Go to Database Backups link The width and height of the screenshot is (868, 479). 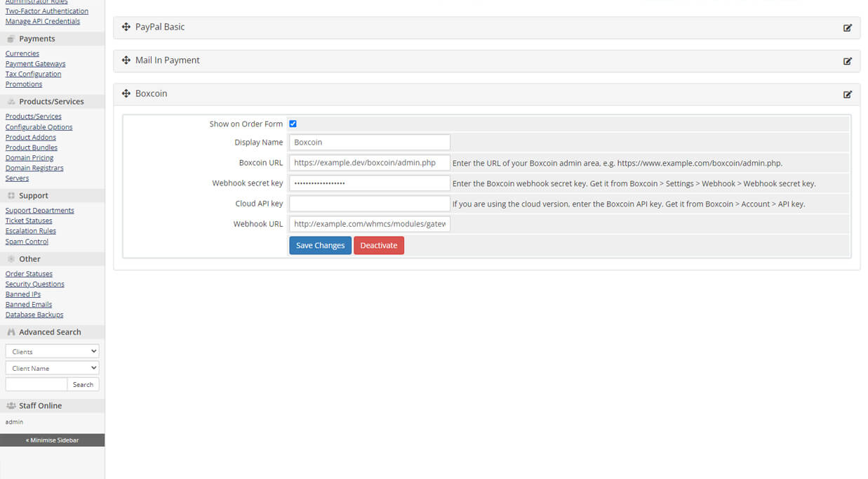tap(34, 315)
